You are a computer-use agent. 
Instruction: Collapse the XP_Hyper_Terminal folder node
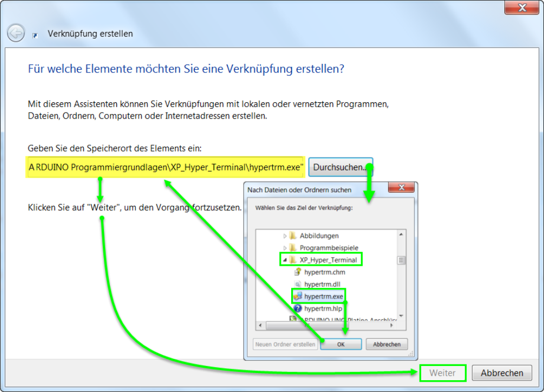coord(285,260)
